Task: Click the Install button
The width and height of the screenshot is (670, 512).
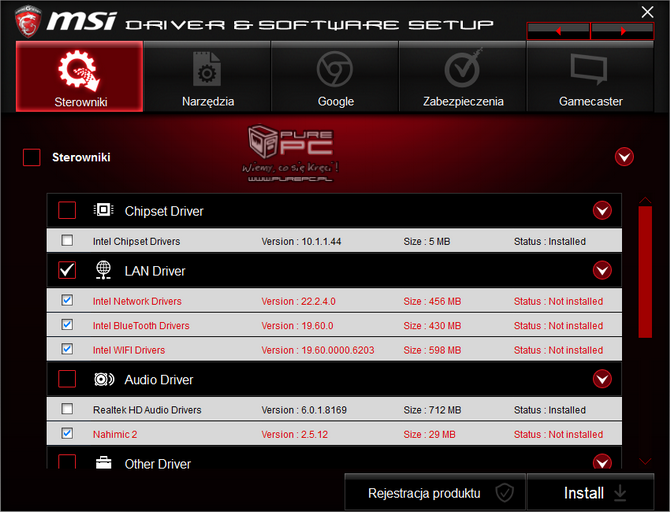Action: tap(591, 493)
